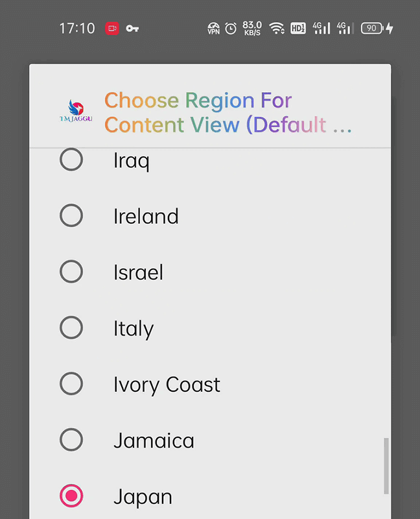Select the Israel radio button
The image size is (420, 519).
pyautogui.click(x=71, y=271)
